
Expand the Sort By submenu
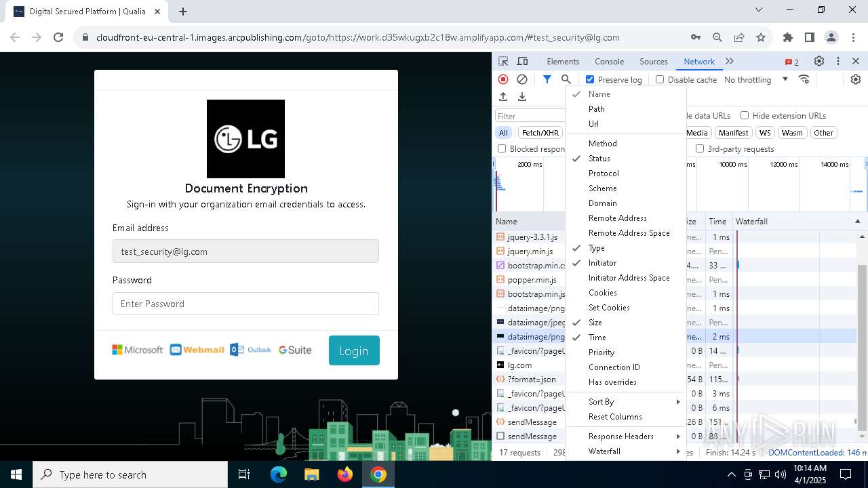point(625,402)
